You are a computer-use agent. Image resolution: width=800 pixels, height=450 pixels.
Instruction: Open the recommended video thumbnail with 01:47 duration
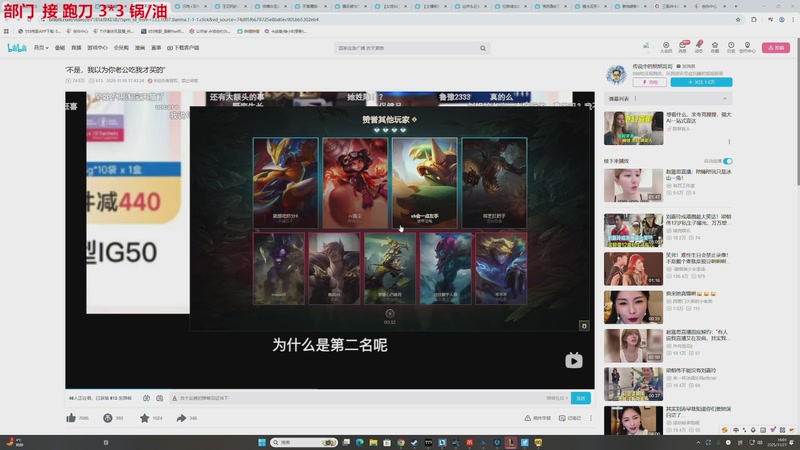click(633, 185)
